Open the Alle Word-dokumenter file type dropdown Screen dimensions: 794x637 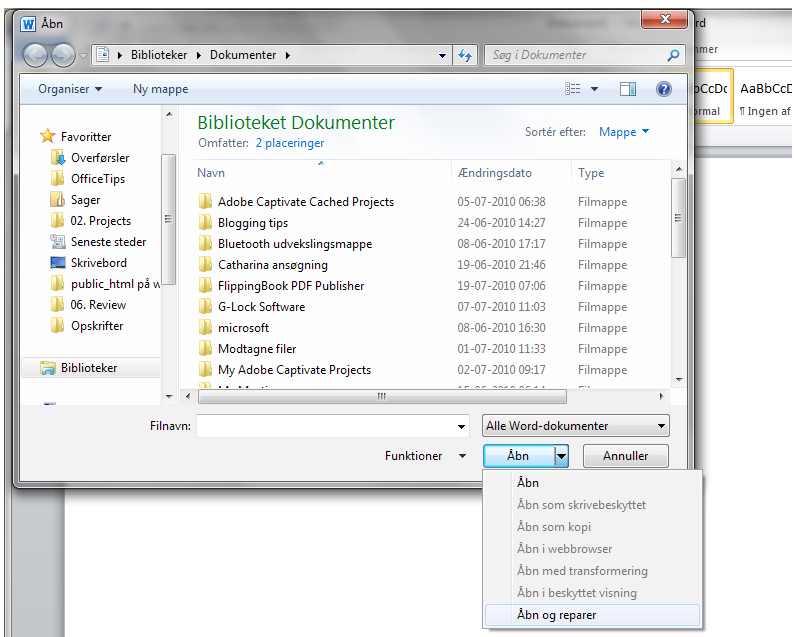click(576, 426)
